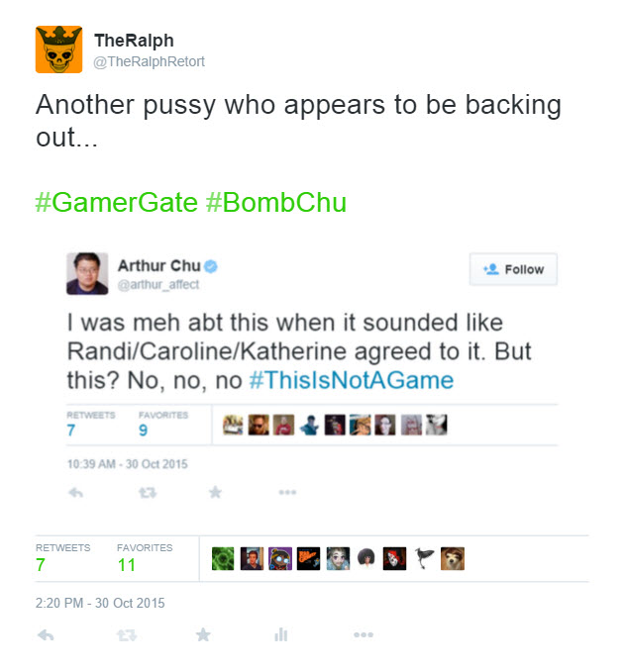Click the reply arrow on TheRalph's tweet
The image size is (624, 672).
point(46,635)
